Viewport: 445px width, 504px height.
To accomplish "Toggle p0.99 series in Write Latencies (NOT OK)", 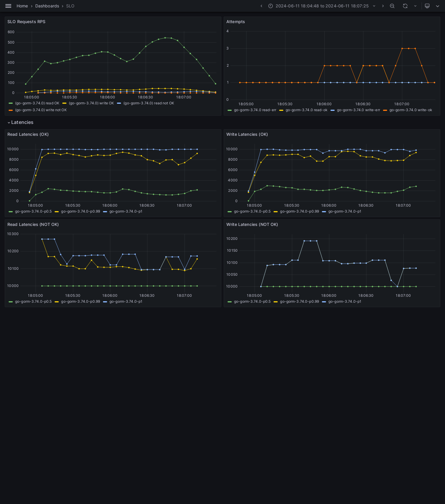I will coord(299,302).
